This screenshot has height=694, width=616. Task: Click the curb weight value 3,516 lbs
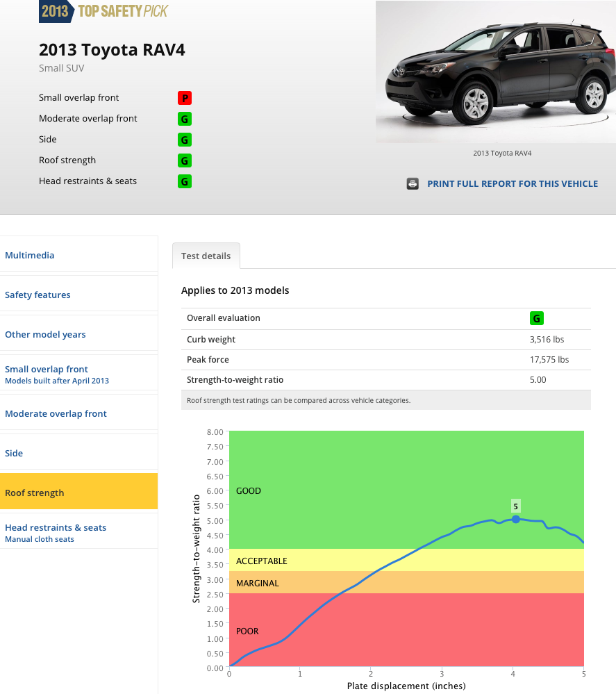[x=547, y=340]
